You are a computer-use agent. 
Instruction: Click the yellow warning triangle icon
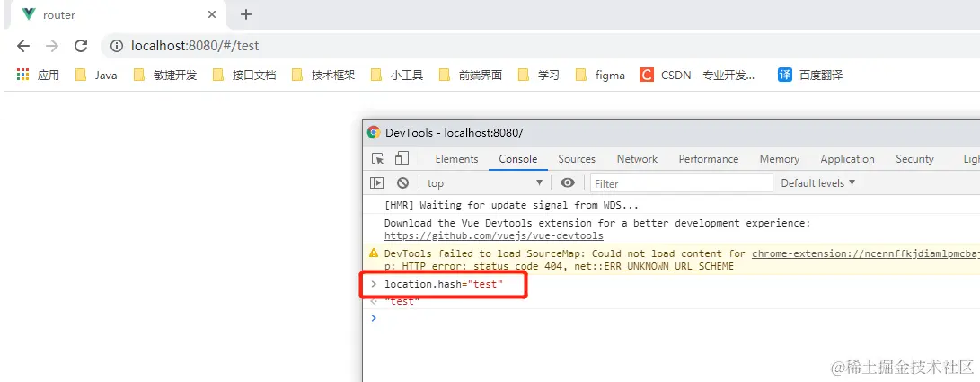[x=374, y=253]
